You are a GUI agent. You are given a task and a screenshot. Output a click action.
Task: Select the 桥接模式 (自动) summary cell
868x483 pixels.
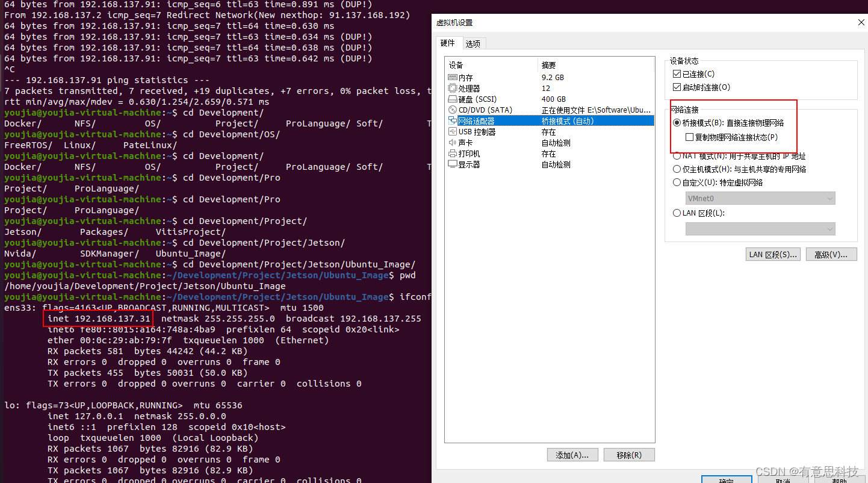pyautogui.click(x=568, y=121)
